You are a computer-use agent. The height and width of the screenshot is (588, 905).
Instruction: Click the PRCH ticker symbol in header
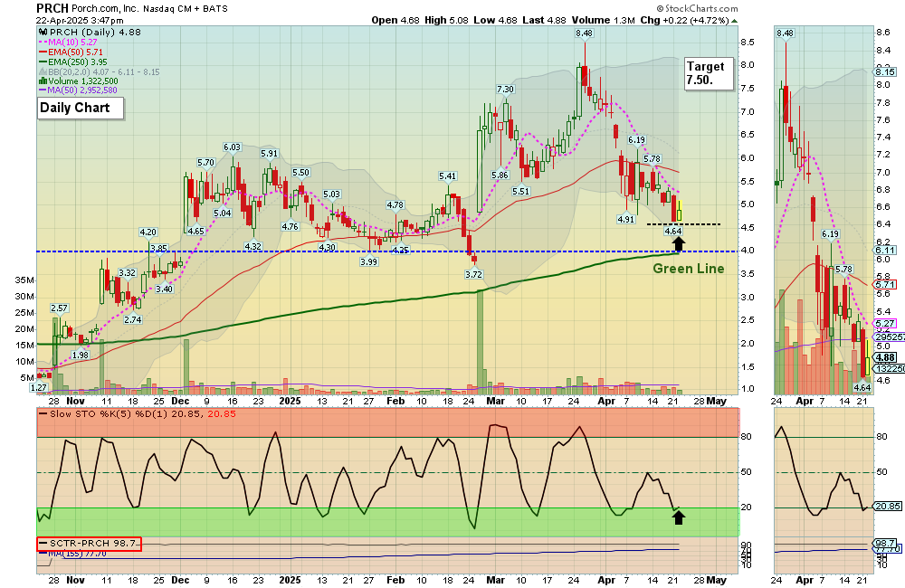[x=52, y=8]
